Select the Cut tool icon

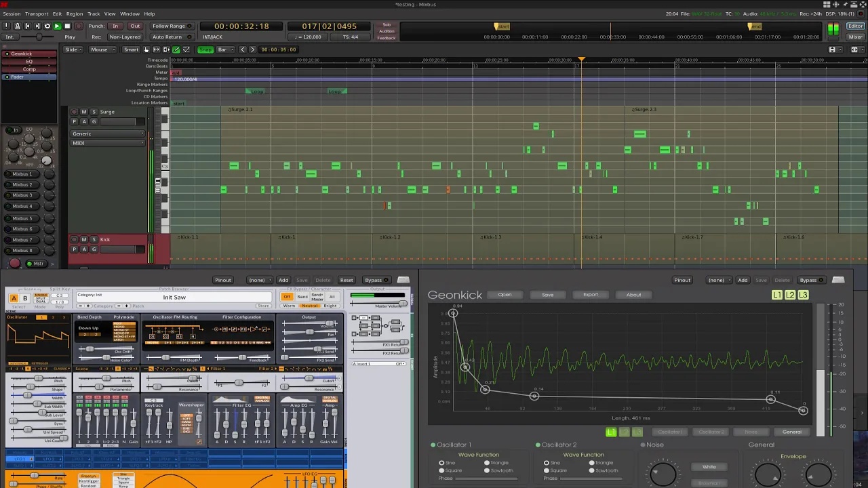tap(166, 49)
